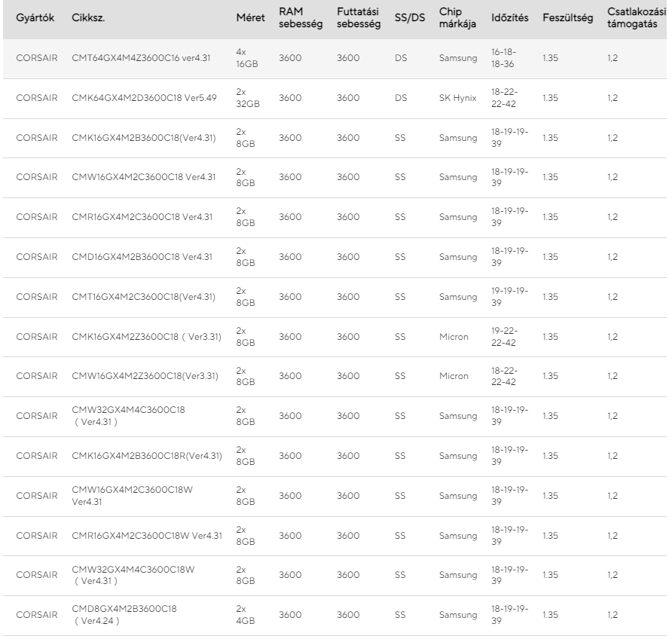Select part number CMW16GX4M2C3600C18 Ver4.31
This screenshot has width=672, height=639.
(144, 177)
